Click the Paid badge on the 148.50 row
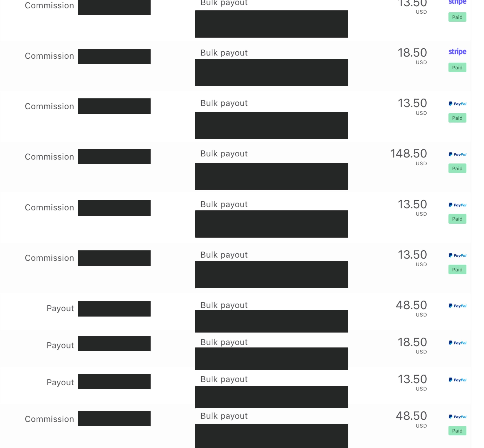484x448 pixels. pos(457,169)
